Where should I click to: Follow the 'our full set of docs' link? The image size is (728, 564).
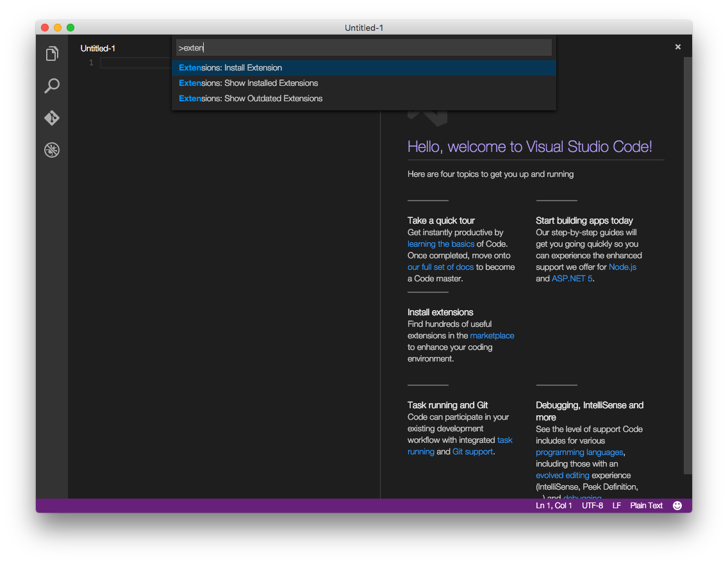pyautogui.click(x=440, y=267)
